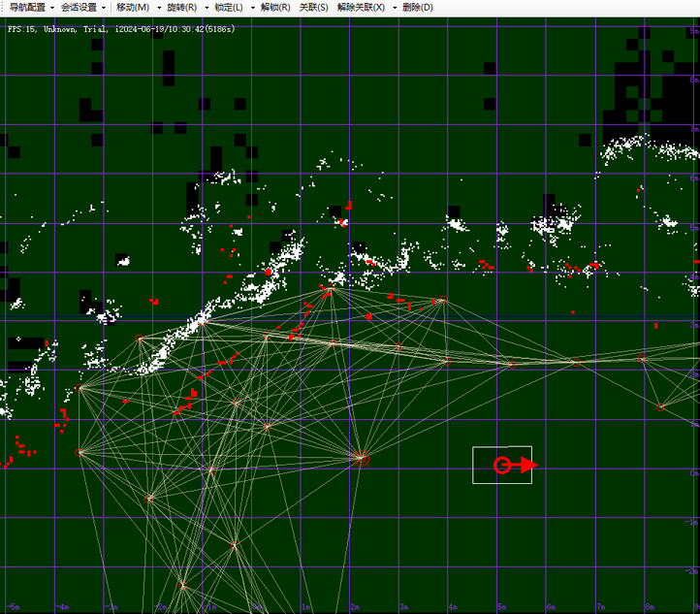This screenshot has width=700, height=614.
Task: Select the 移动(M) move tool
Action: (132, 7)
